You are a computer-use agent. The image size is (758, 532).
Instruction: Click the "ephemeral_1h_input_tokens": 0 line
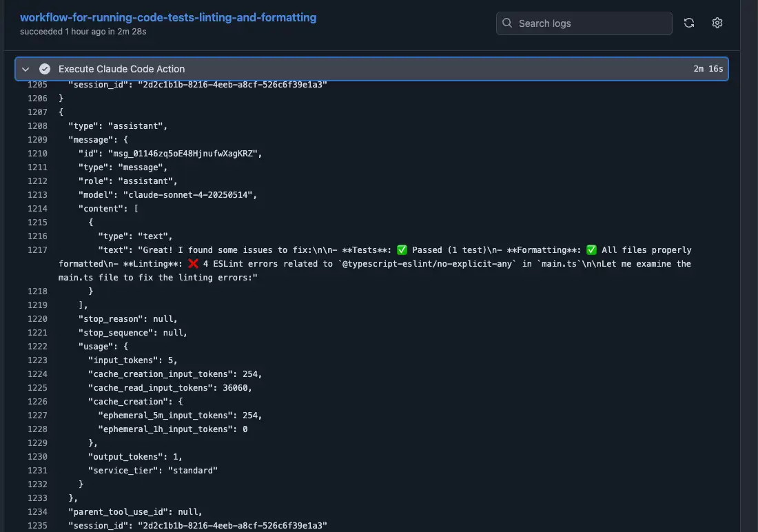click(172, 429)
